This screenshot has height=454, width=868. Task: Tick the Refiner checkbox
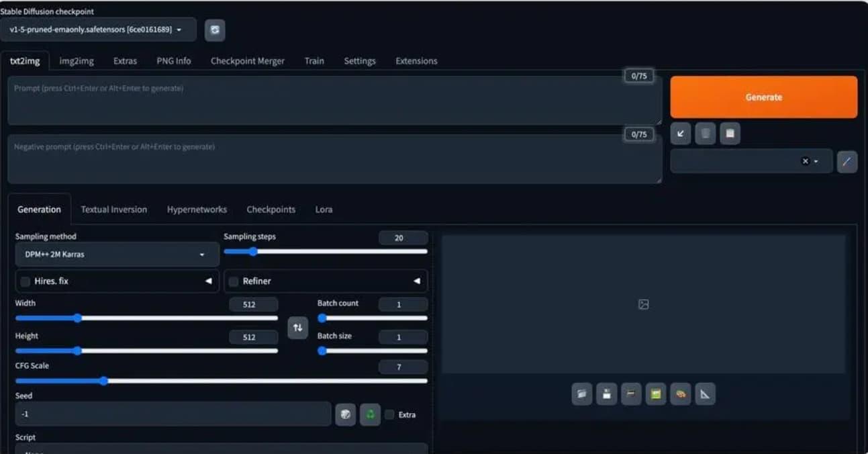coord(234,281)
